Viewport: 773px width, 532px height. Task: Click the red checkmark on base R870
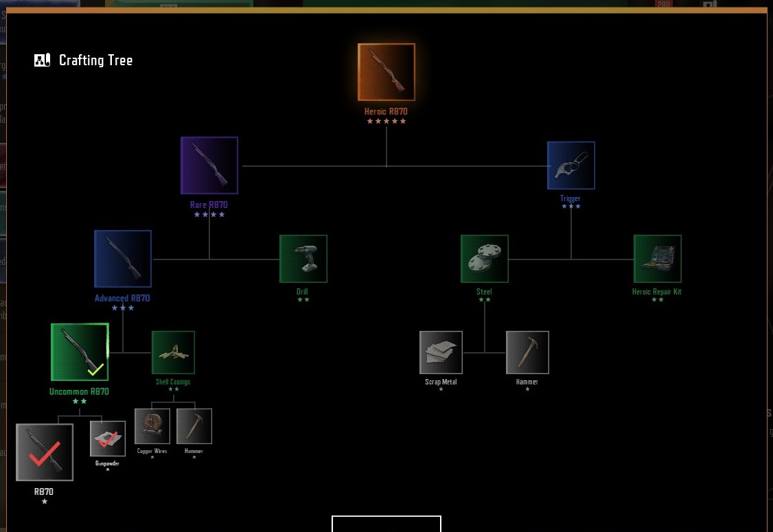coord(45,453)
